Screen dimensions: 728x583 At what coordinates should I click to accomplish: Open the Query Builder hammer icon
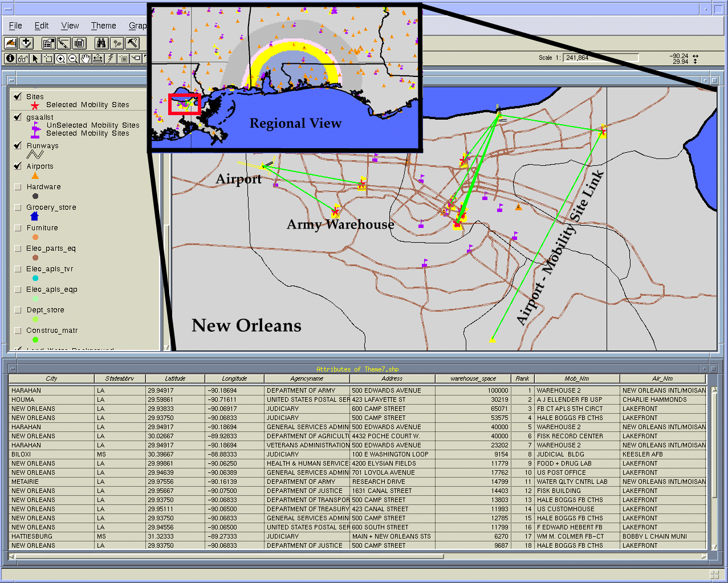point(132,43)
